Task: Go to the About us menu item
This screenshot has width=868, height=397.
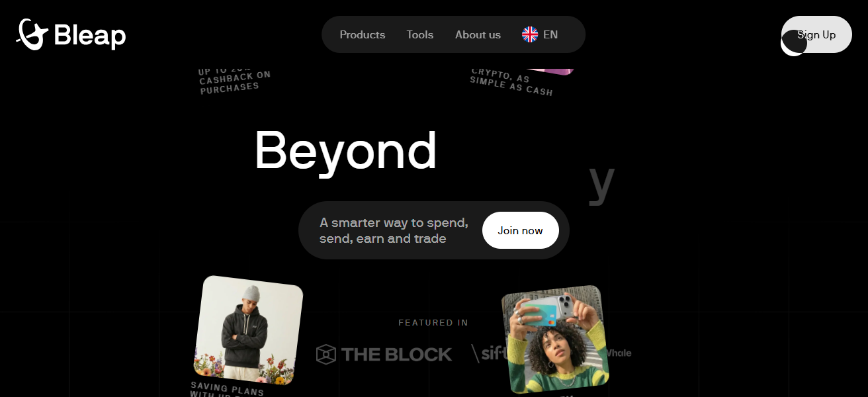Action: [478, 34]
